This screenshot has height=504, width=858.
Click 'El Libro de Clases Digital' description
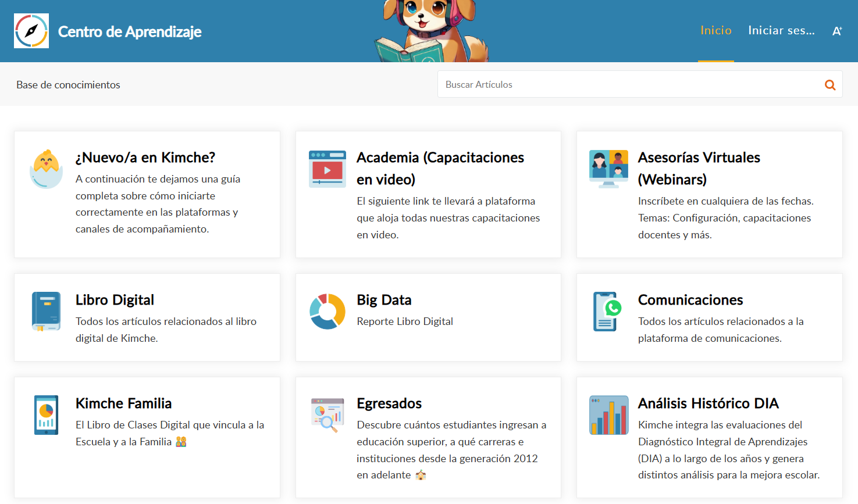click(170, 433)
